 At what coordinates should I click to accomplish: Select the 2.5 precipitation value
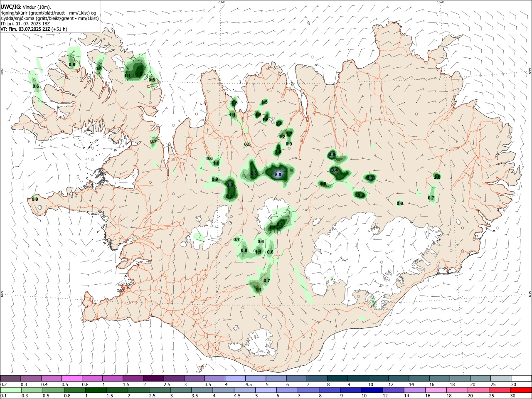pos(279,123)
